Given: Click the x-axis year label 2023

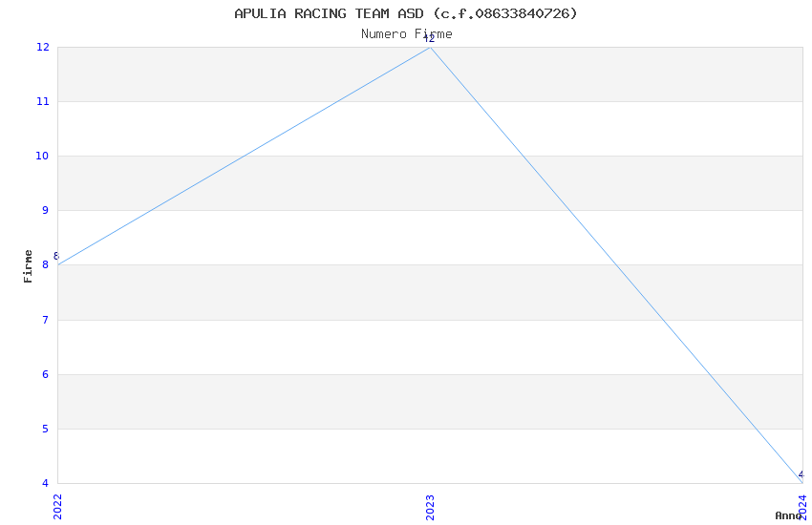Looking at the screenshot, I should (x=430, y=507).
